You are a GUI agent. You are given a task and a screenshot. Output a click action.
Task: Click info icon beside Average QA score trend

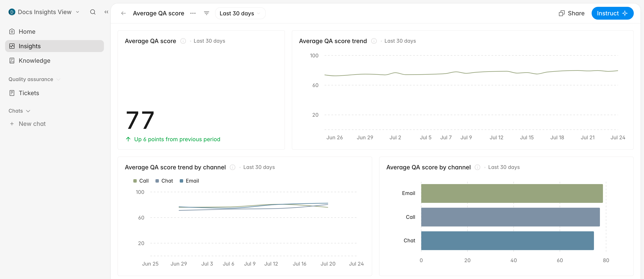point(374,41)
